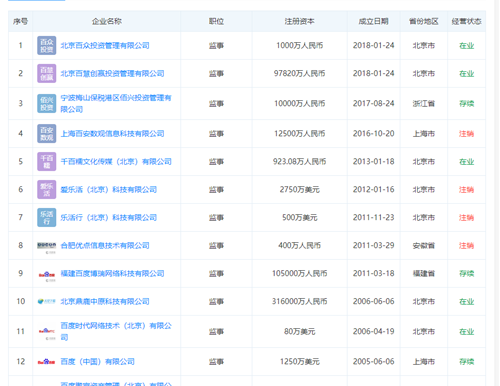The image size is (500, 386).
Task: Click the date 2011-03-18
Action: click(374, 274)
